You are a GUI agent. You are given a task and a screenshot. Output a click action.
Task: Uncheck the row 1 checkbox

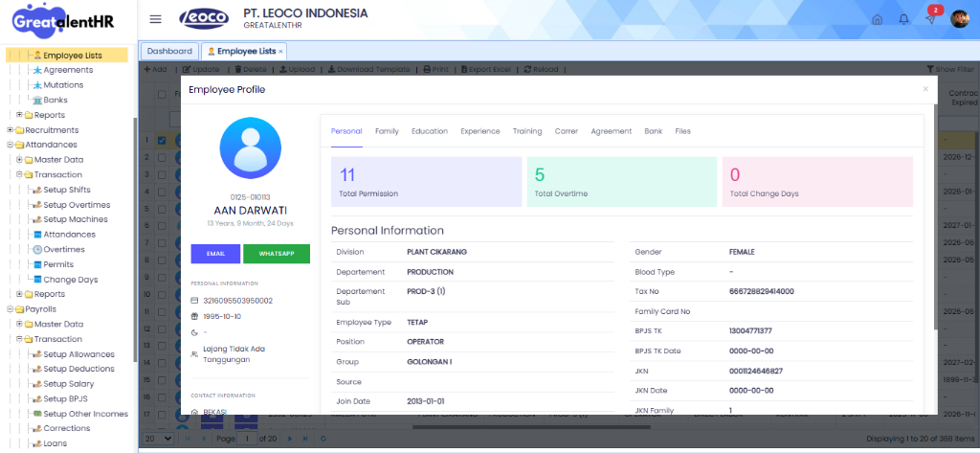tap(162, 140)
